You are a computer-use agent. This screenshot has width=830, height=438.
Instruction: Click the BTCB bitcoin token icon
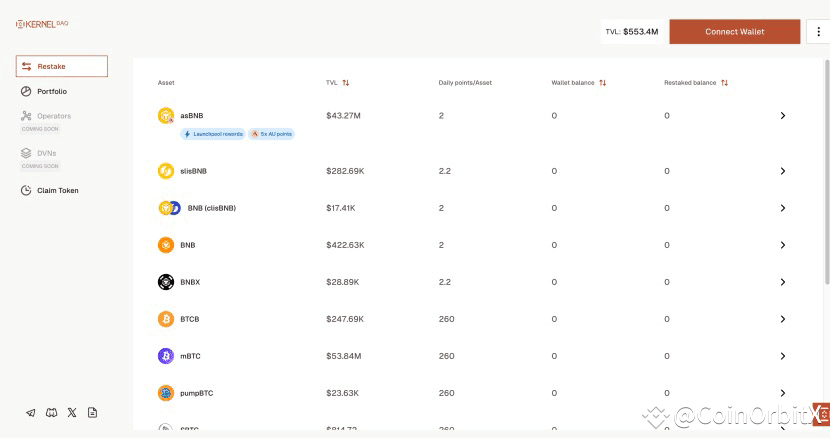(x=166, y=319)
